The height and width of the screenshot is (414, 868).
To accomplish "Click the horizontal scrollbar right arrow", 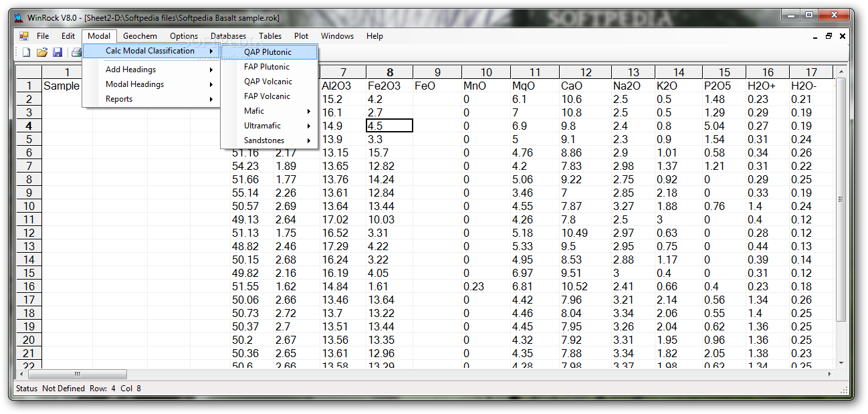I will point(829,374).
